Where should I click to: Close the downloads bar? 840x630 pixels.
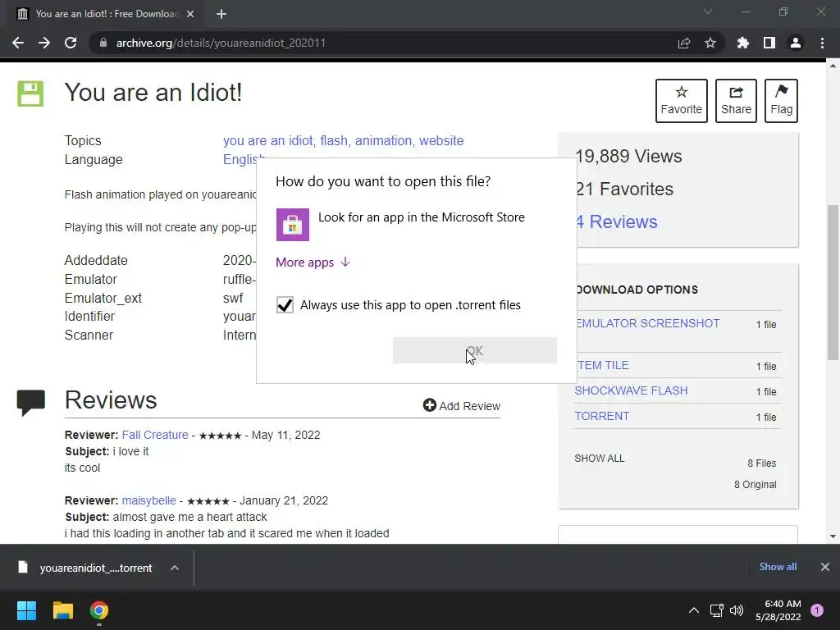coord(825,567)
